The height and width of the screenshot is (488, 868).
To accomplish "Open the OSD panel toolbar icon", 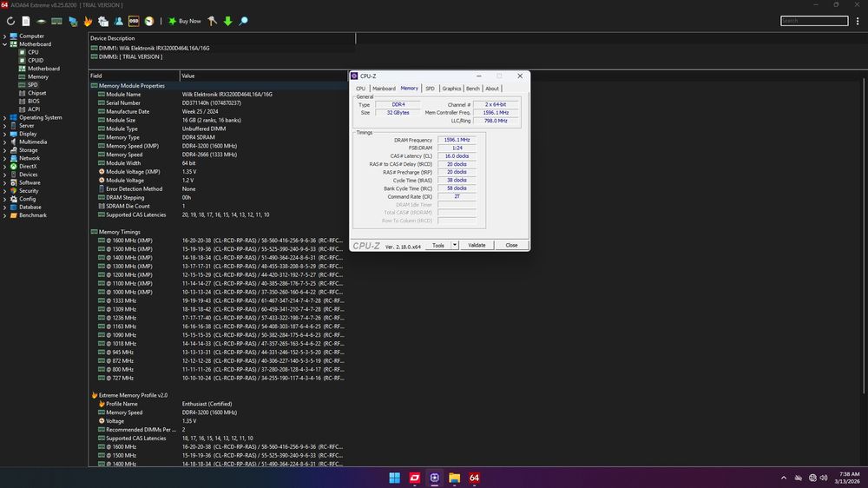I will click(x=134, y=21).
